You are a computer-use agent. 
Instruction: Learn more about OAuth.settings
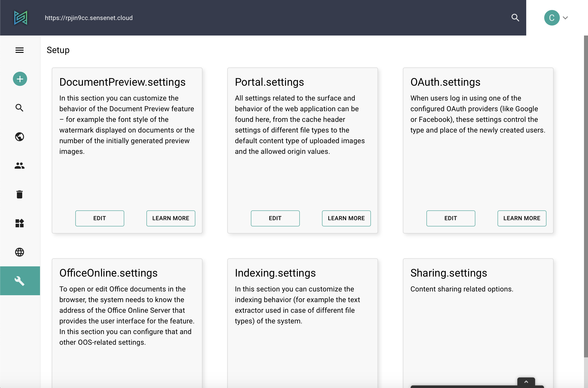point(522,218)
